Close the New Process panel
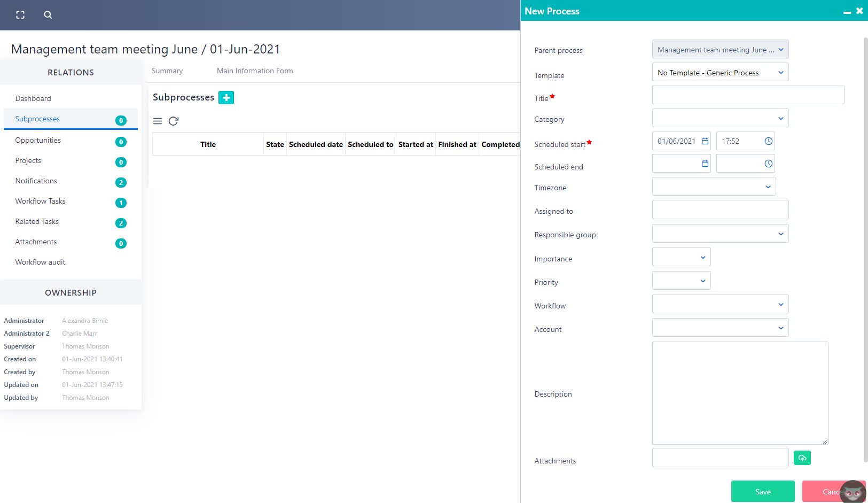 [859, 11]
